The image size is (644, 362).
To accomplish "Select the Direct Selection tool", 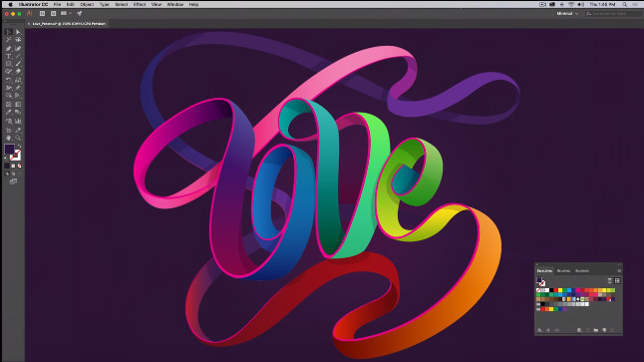I will [18, 32].
